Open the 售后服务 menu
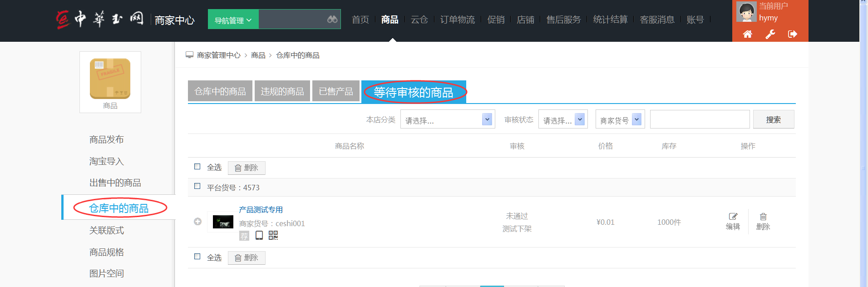The height and width of the screenshot is (287, 868). click(x=563, y=20)
